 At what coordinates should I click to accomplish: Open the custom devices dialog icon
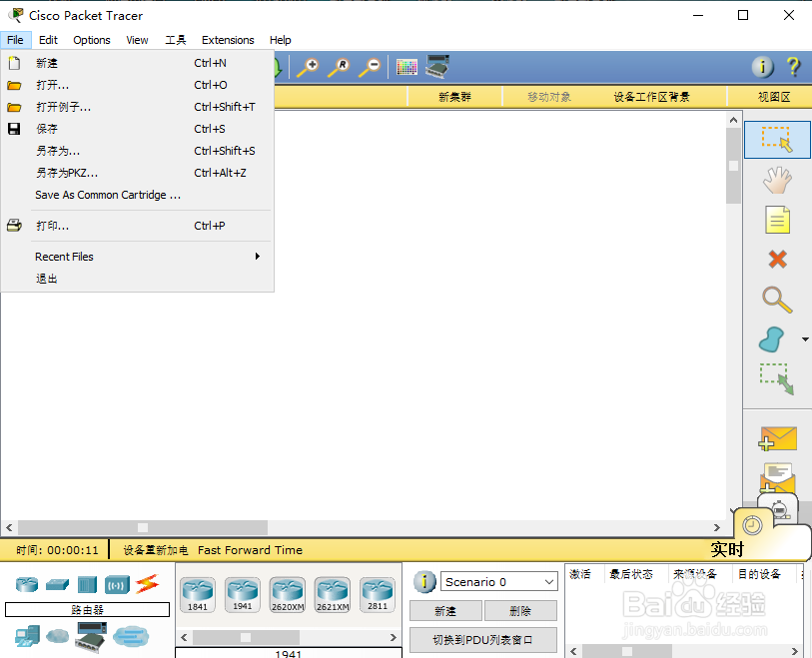[x=437, y=67]
